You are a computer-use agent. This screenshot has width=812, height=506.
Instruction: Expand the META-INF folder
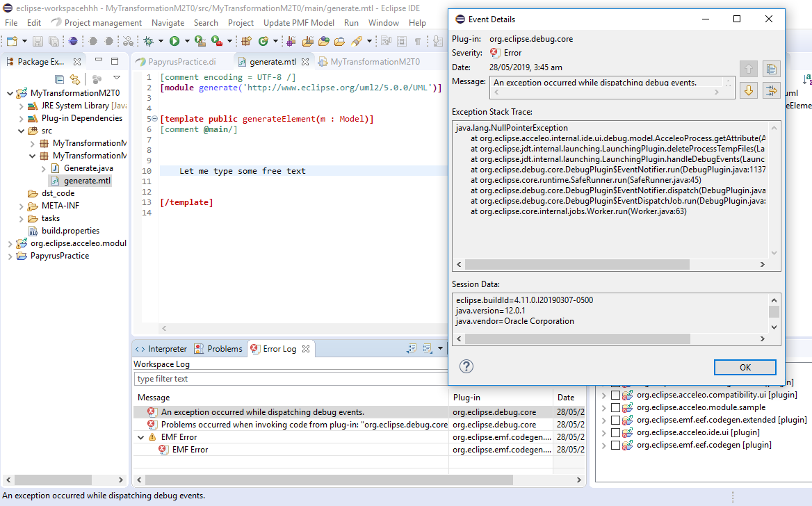[x=22, y=206]
